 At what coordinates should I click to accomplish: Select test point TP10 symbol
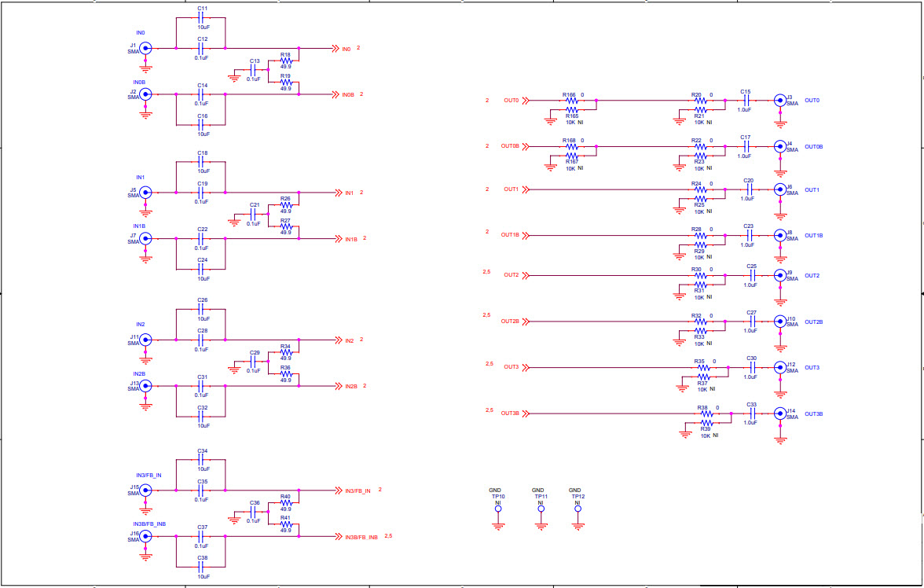tap(497, 509)
